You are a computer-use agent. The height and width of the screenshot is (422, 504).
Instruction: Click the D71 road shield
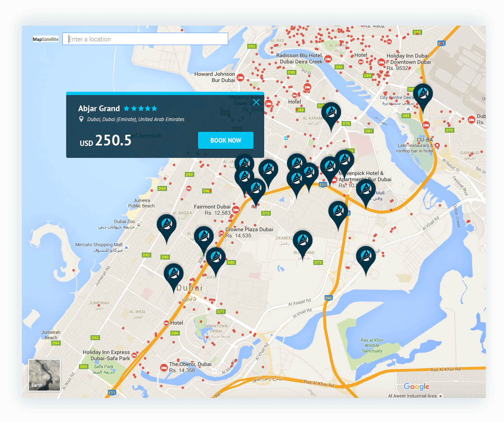pyautogui.click(x=221, y=312)
